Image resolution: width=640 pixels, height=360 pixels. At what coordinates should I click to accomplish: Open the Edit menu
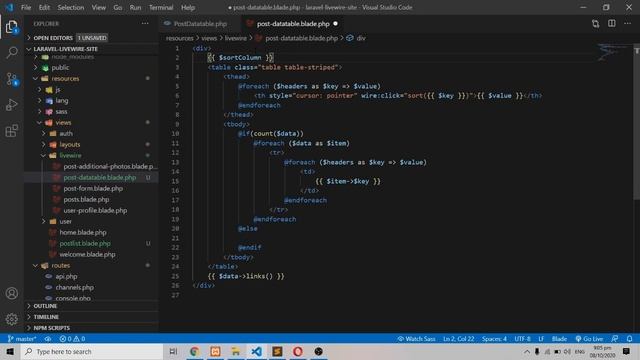[44, 7]
